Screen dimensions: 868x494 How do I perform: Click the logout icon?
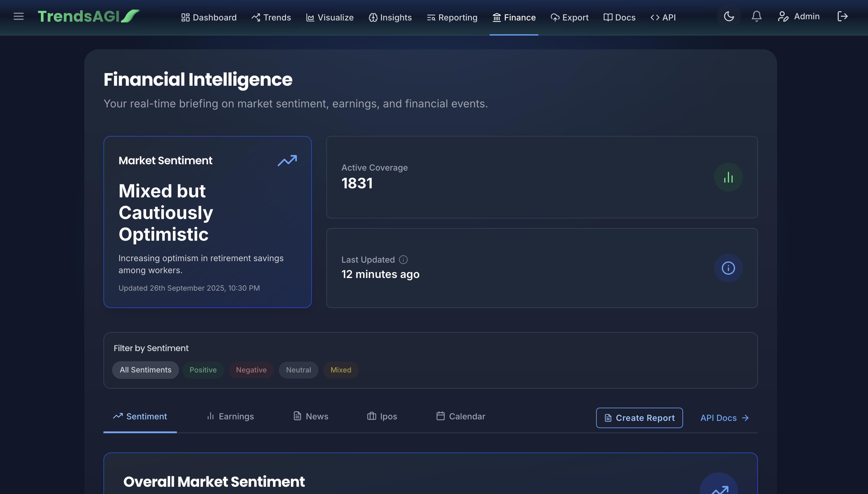[842, 16]
